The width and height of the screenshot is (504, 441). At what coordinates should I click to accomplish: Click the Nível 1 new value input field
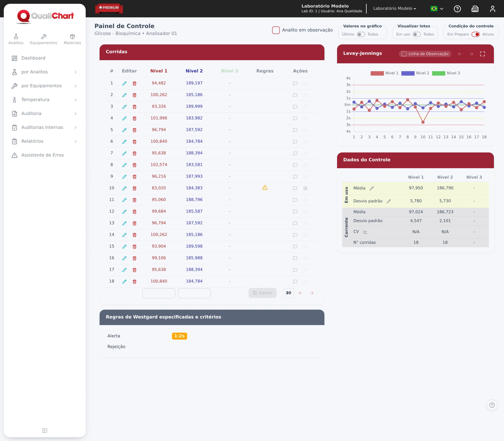tap(159, 293)
